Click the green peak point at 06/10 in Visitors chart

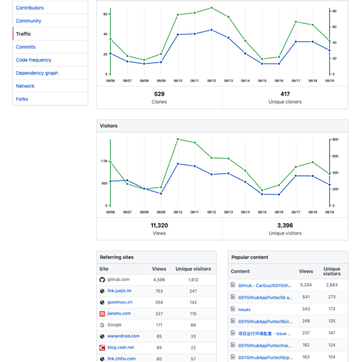coord(178,139)
